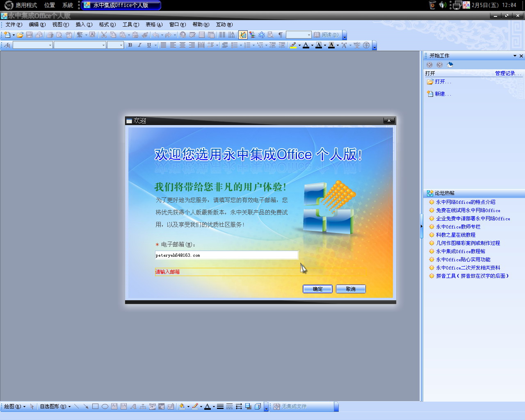Click the task pane Home icon

tap(450, 65)
